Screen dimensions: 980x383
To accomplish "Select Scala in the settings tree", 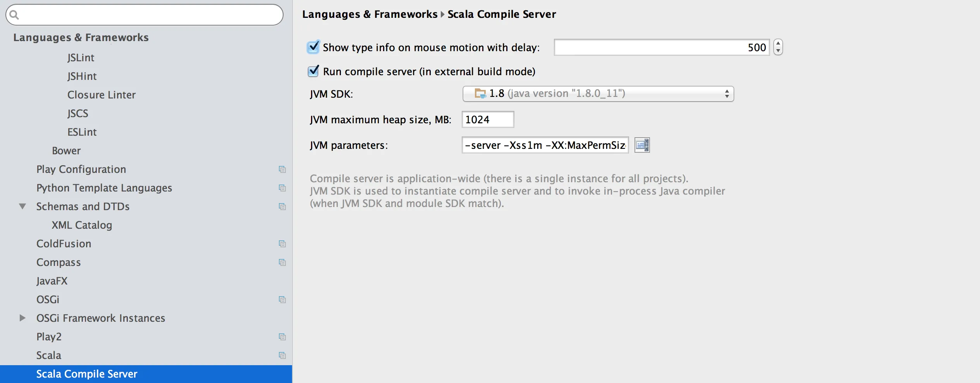I will point(49,355).
